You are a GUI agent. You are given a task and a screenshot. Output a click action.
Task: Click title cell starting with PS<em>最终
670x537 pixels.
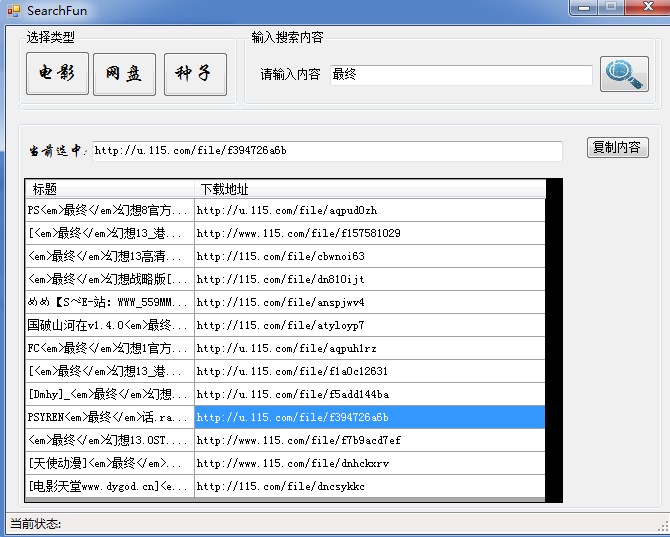coord(110,210)
